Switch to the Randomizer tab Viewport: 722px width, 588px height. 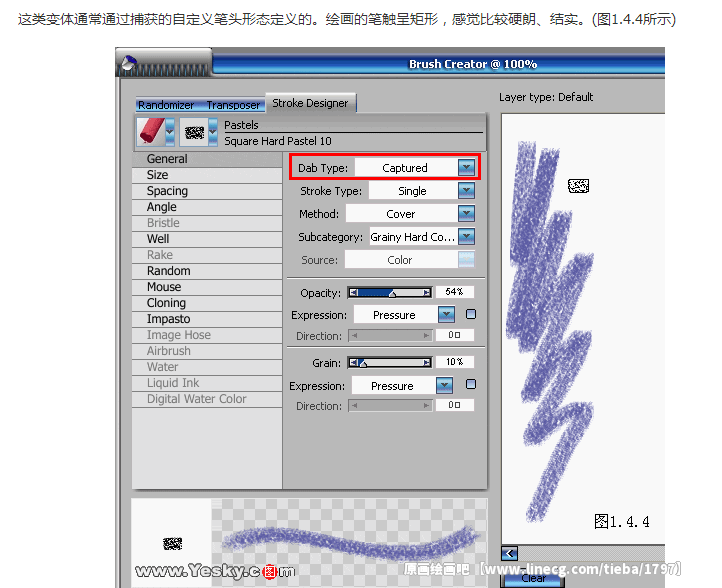166,105
